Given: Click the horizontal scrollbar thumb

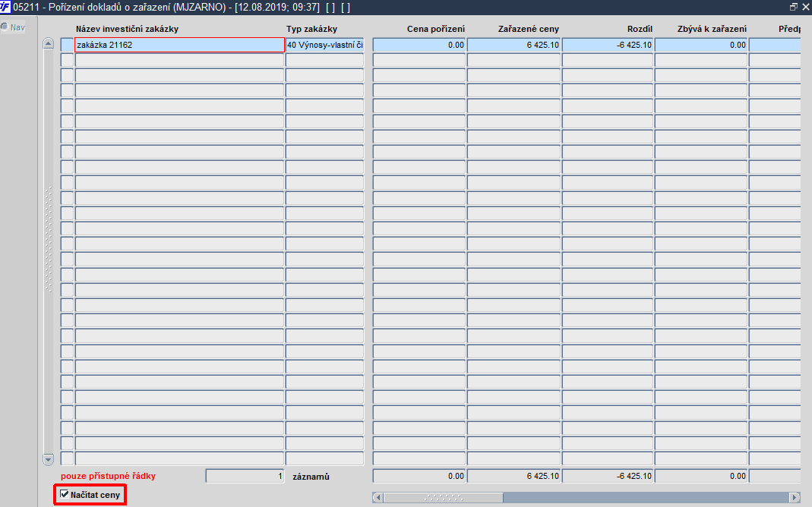Looking at the screenshot, I should coord(444,498).
